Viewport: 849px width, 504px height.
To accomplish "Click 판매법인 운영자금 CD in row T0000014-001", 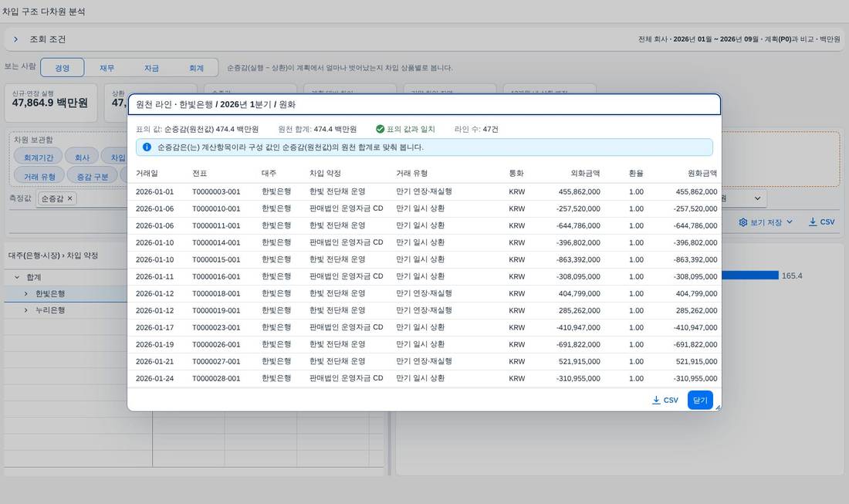I will point(346,242).
